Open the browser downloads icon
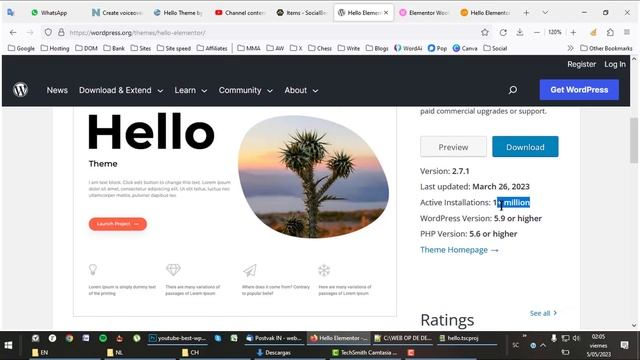640x360 pixels. [x=520, y=32]
